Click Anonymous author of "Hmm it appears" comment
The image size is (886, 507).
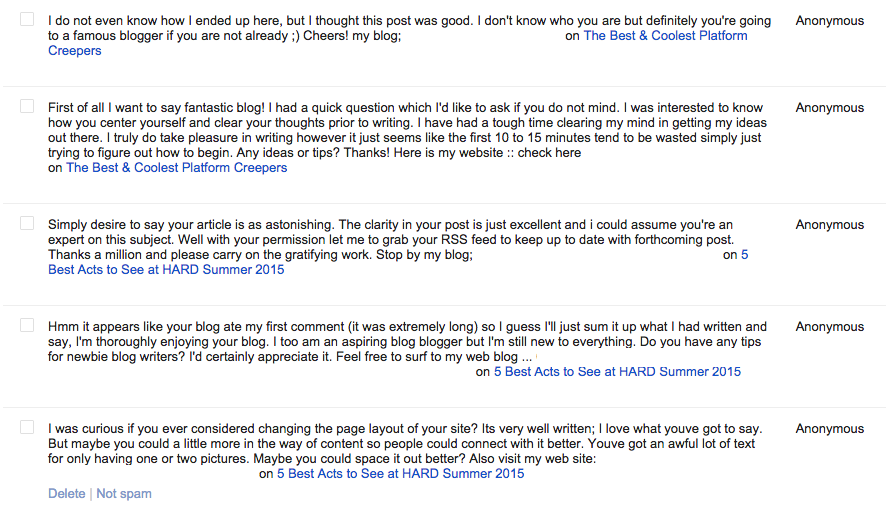coord(829,327)
